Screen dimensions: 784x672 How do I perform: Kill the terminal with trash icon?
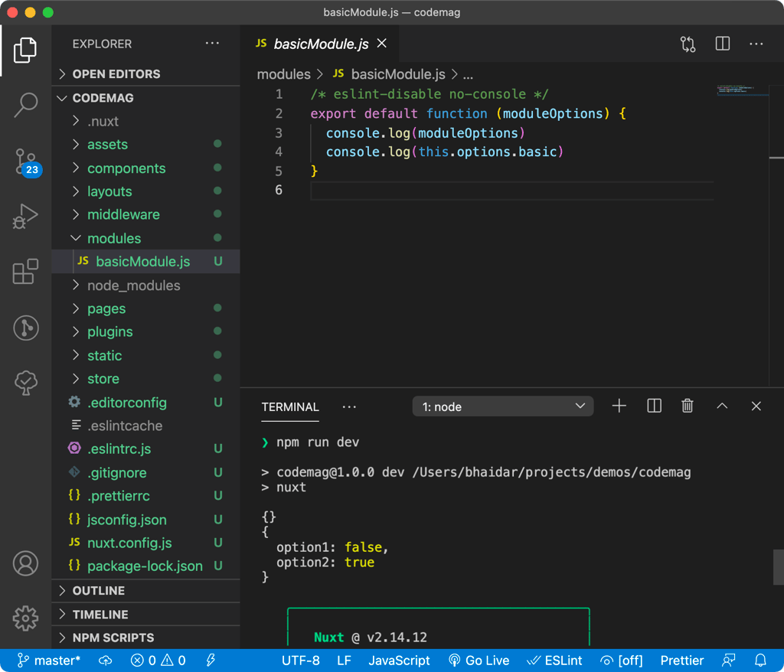point(688,406)
